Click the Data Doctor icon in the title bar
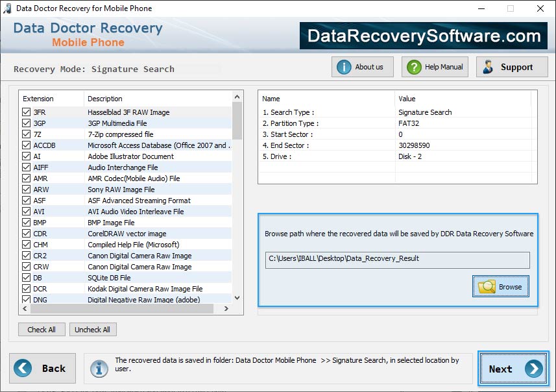The width and height of the screenshot is (556, 392). [x=8, y=8]
